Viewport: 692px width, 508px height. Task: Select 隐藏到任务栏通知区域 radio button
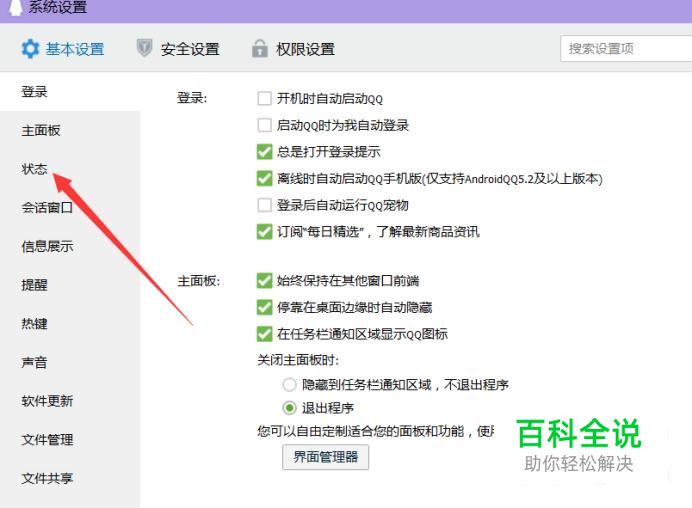click(x=290, y=385)
